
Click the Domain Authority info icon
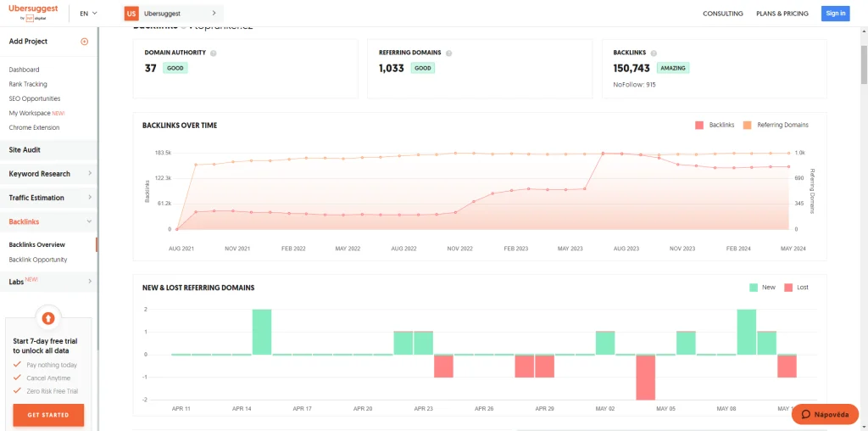[214, 53]
